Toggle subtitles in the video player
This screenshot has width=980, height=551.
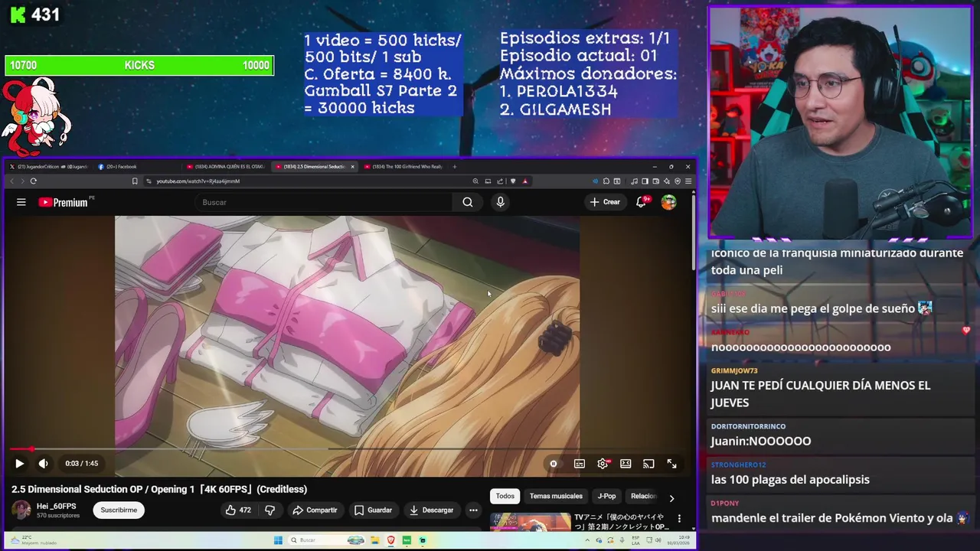click(x=580, y=463)
